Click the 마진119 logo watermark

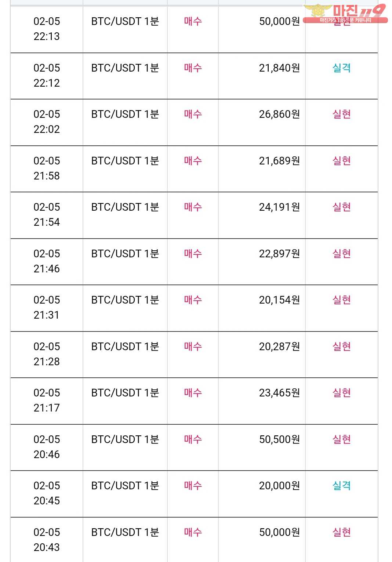click(x=345, y=13)
